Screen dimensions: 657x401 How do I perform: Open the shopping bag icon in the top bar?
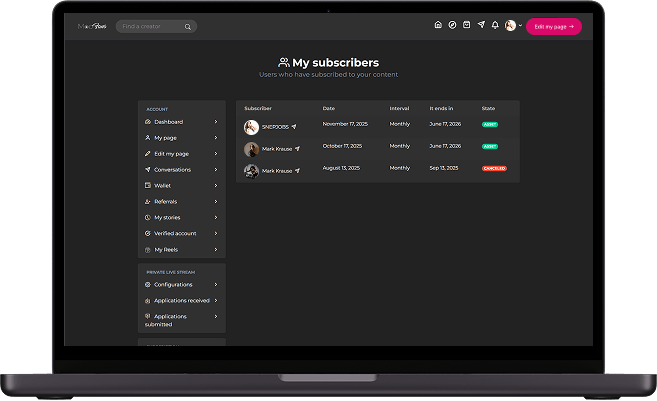coord(466,25)
